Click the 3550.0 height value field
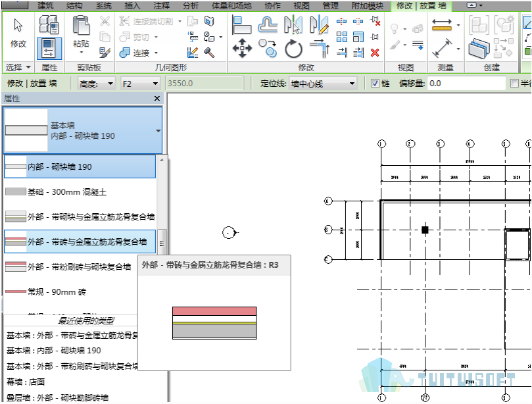The height and width of the screenshot is (404, 532). [205, 84]
